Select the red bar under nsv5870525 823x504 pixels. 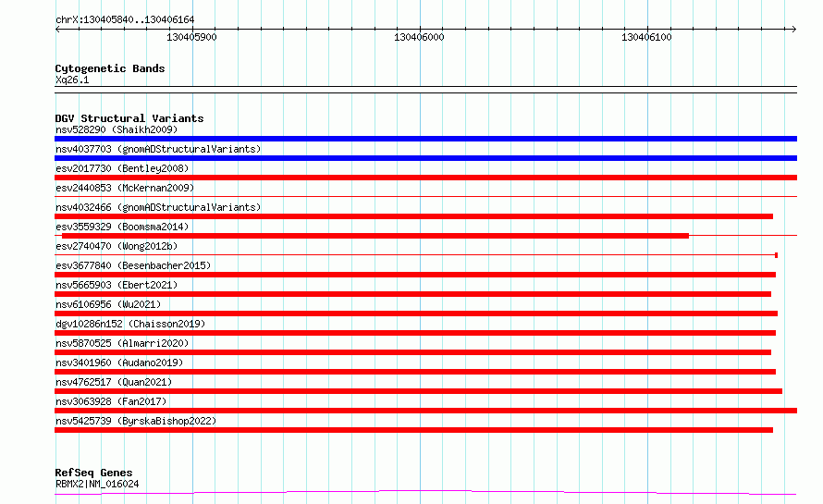412,352
